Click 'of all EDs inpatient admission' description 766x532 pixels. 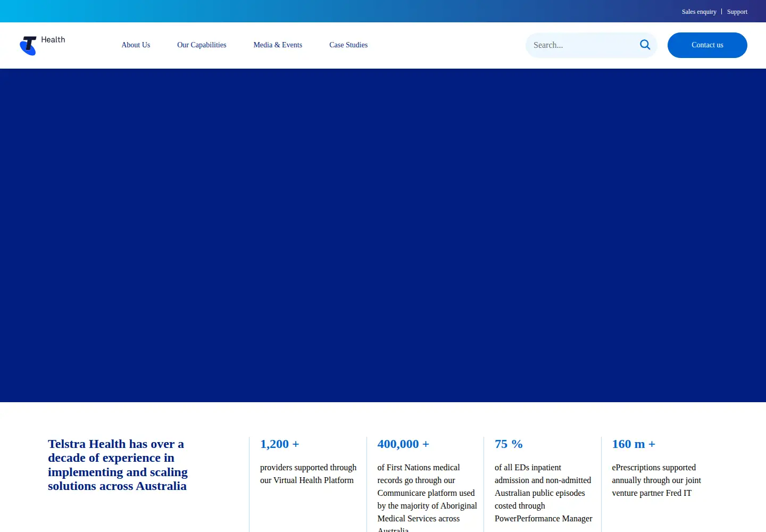pyautogui.click(x=543, y=493)
